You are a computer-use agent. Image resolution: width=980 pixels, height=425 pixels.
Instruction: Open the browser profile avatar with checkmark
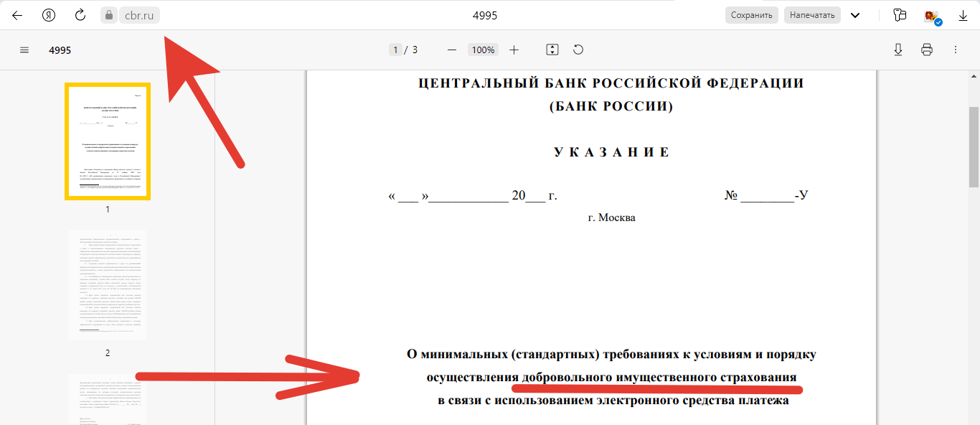pos(931,14)
